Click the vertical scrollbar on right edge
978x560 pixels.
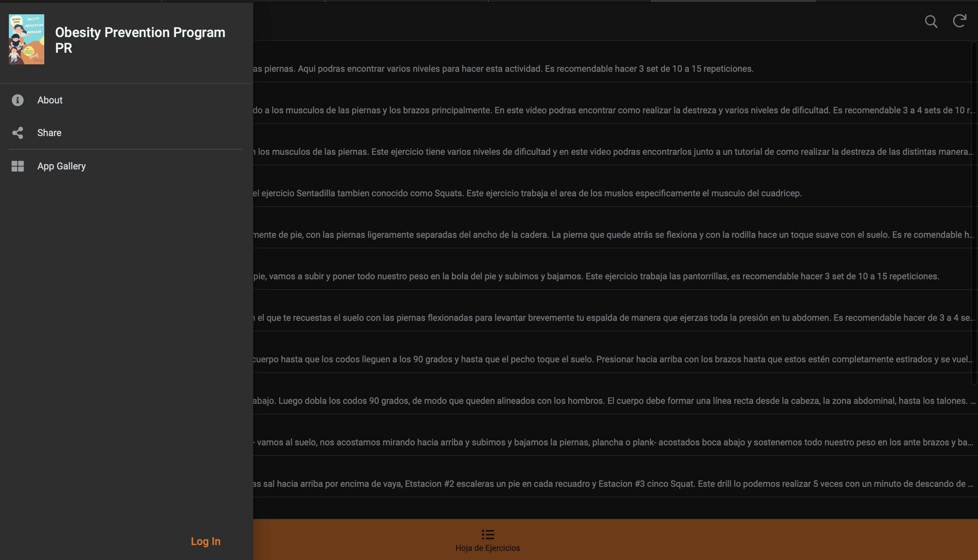click(x=974, y=212)
